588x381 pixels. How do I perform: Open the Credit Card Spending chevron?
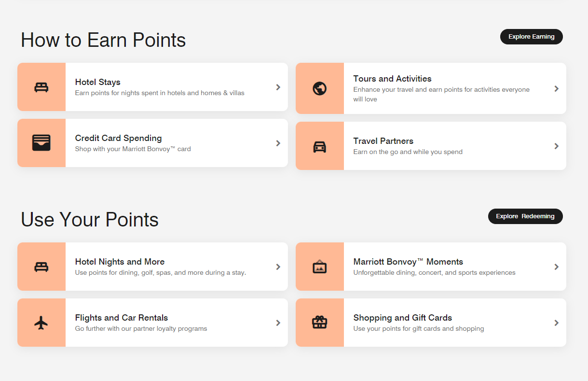coord(278,143)
